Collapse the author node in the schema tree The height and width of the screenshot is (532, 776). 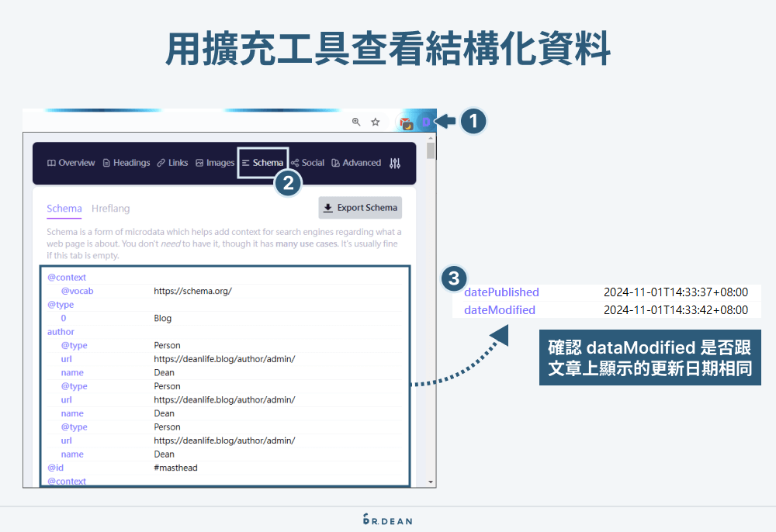point(61,331)
